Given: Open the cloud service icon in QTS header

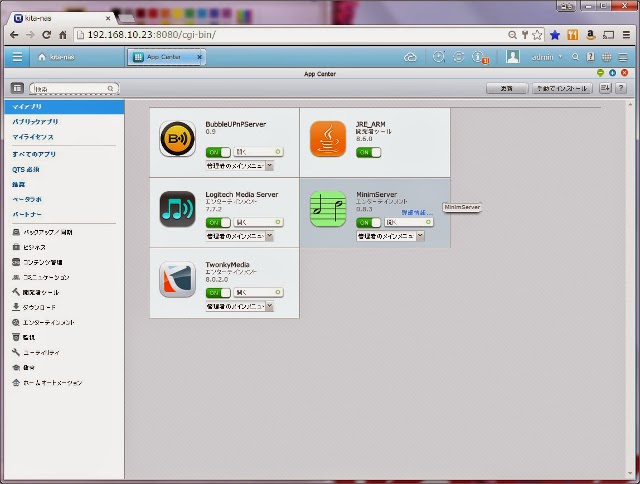Looking at the screenshot, I should coord(410,57).
